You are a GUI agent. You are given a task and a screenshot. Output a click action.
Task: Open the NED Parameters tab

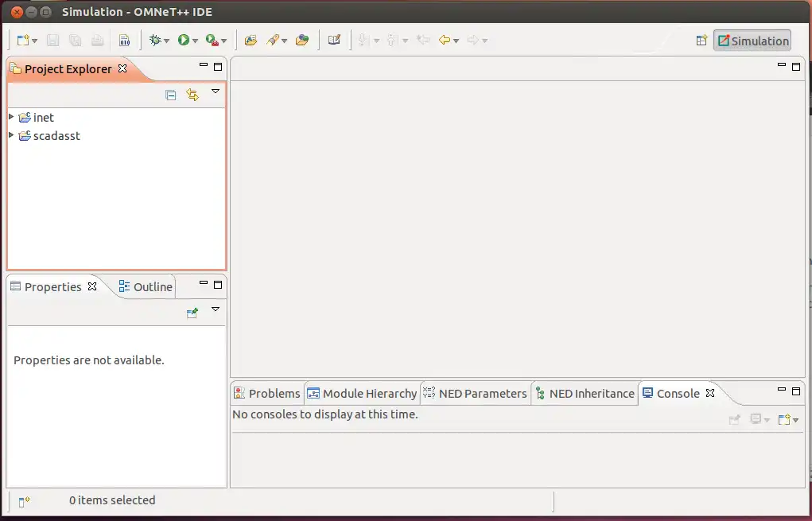[x=476, y=394]
